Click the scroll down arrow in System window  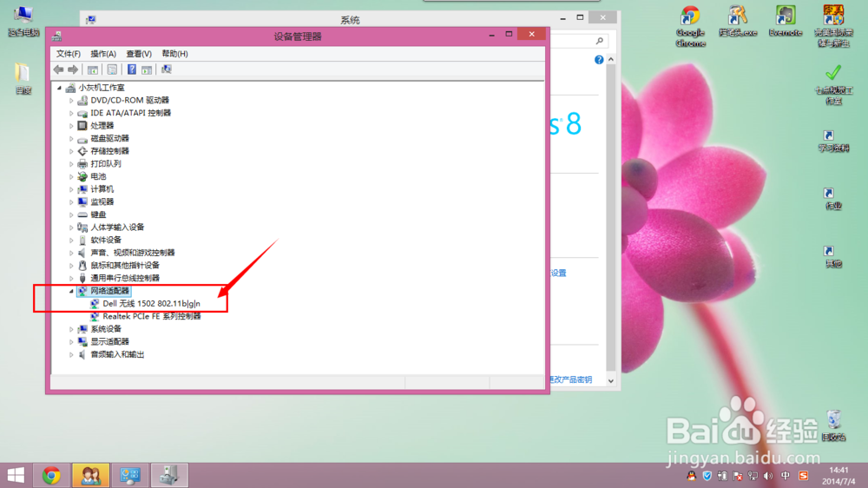611,380
